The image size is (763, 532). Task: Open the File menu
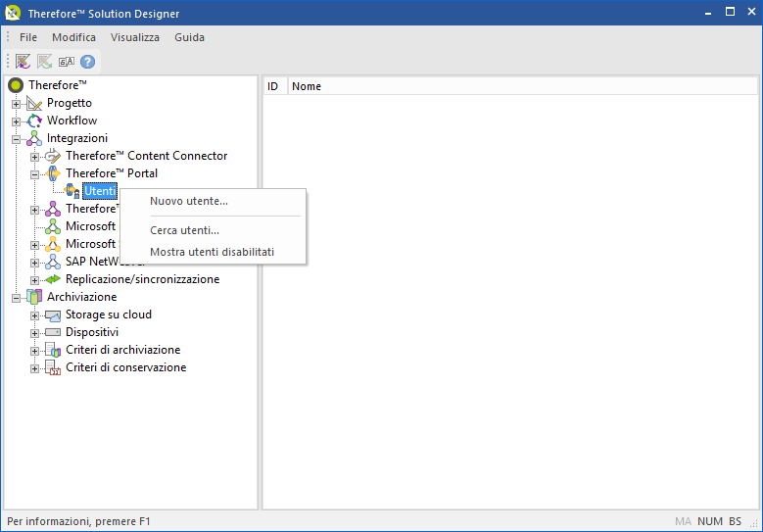click(x=28, y=37)
